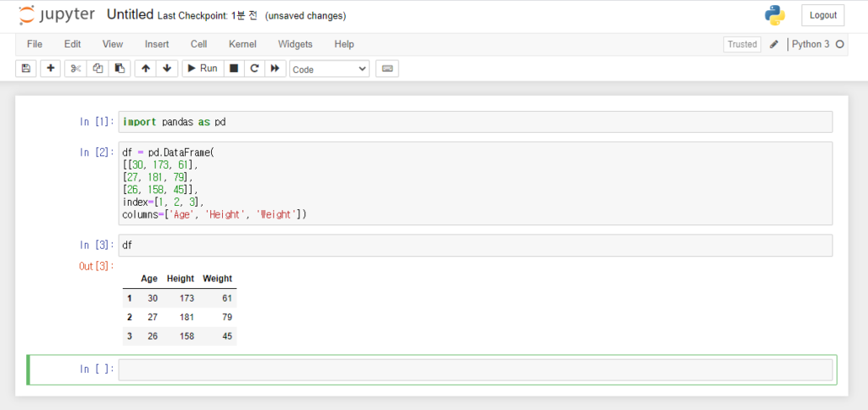Move selected cell down arrow
Image resolution: width=868 pixels, height=410 pixels.
(x=167, y=69)
